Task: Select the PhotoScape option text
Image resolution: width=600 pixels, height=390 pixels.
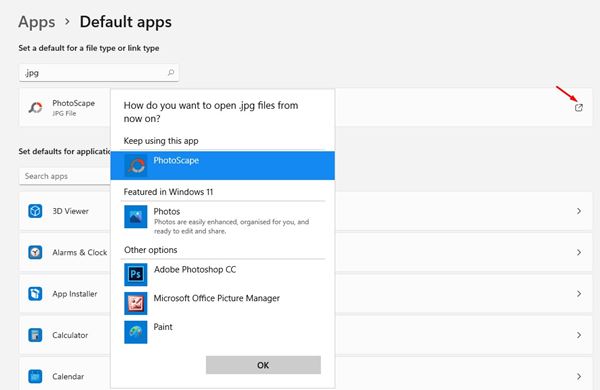Action: pyautogui.click(x=176, y=160)
